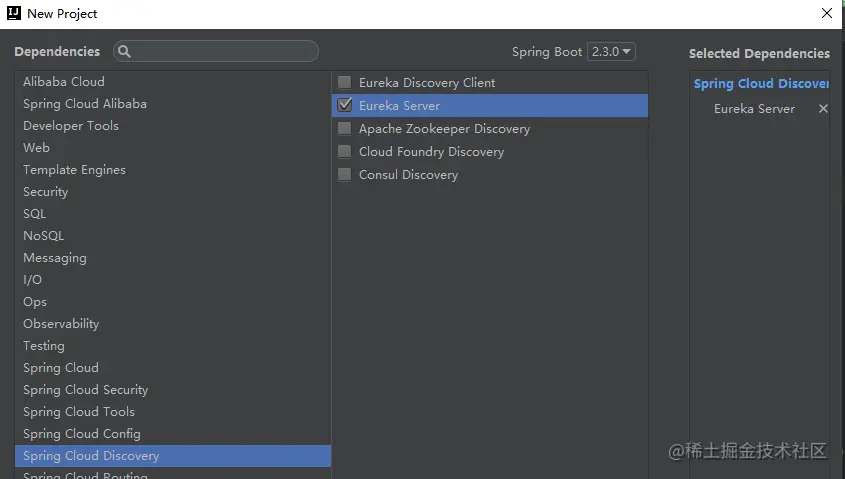Choose the I/O category

172,280
